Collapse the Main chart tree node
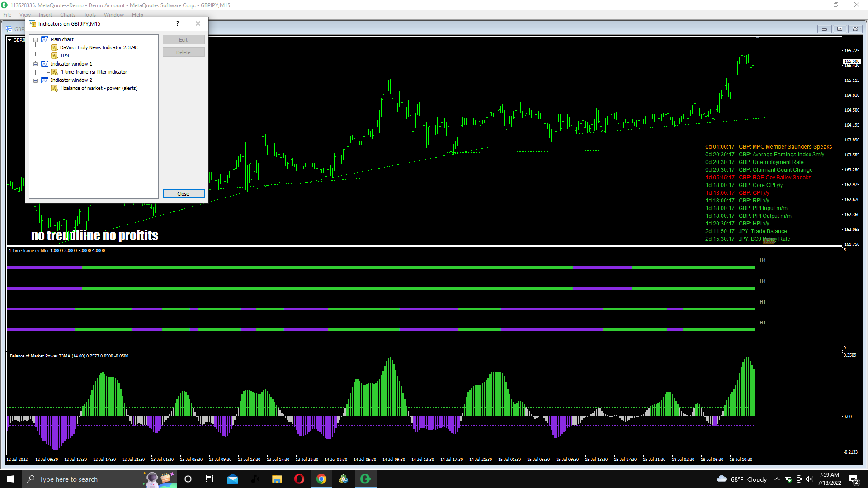This screenshot has height=488, width=868. (36, 40)
